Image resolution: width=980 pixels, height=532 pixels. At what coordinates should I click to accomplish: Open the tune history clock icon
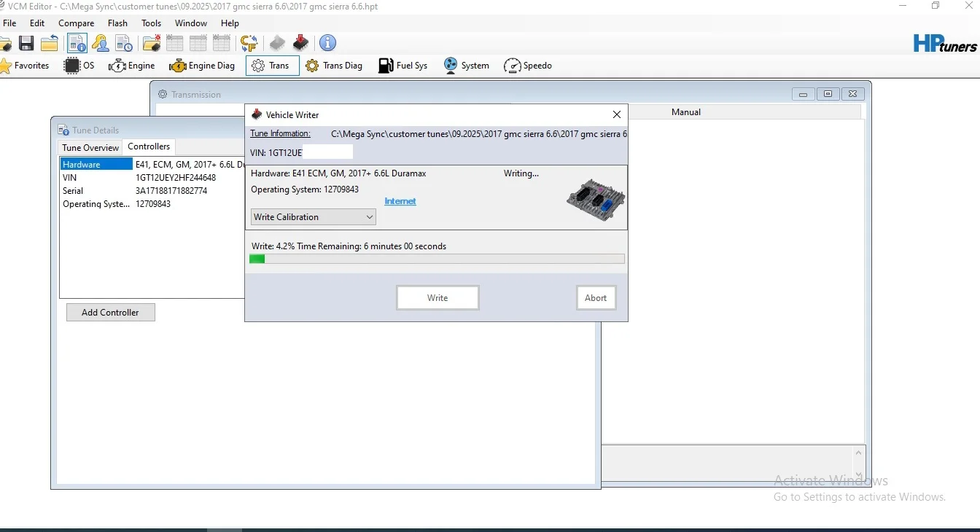tap(123, 44)
